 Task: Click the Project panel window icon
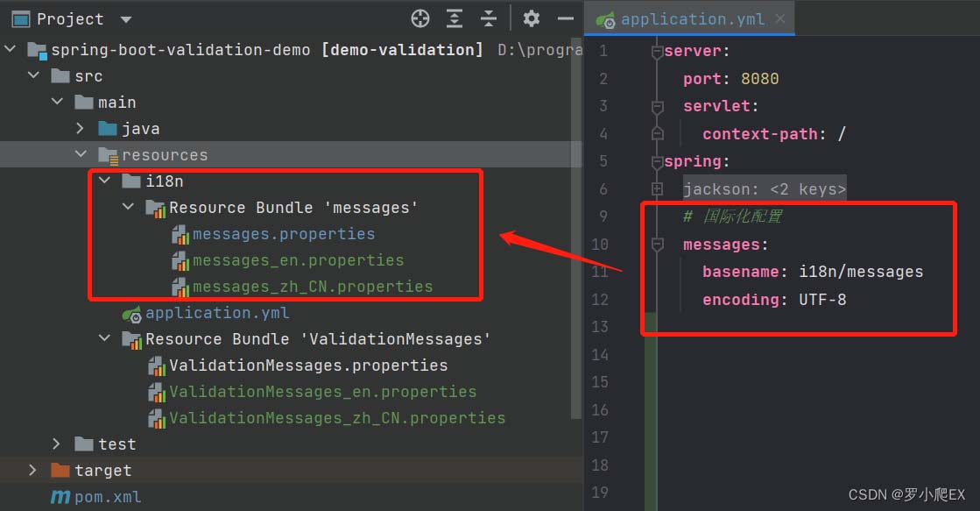21,19
